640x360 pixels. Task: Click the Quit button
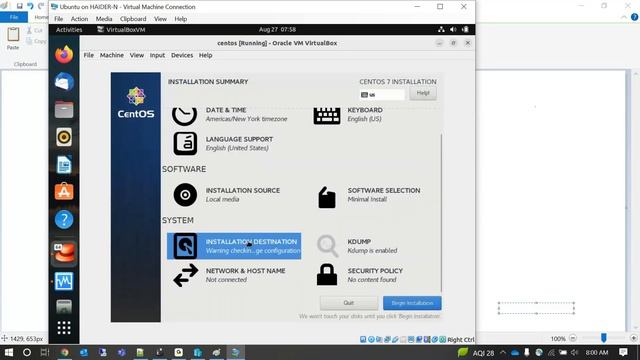click(x=349, y=303)
